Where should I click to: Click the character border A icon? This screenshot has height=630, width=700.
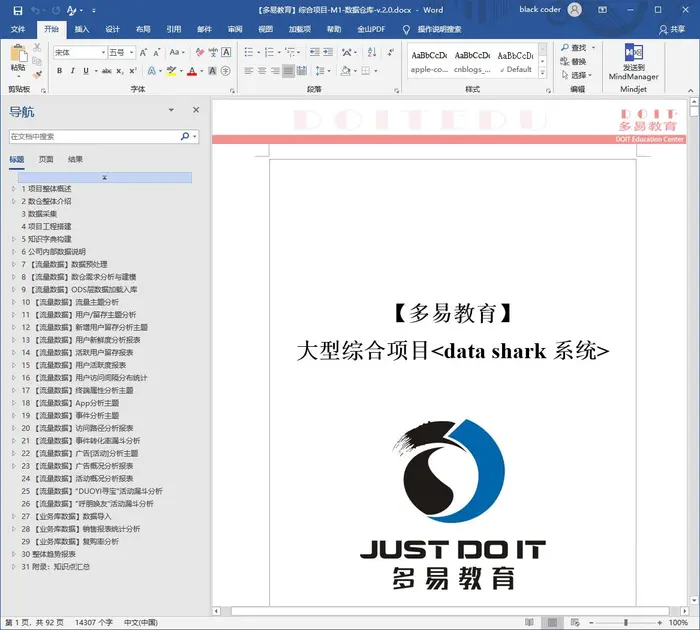click(226, 53)
